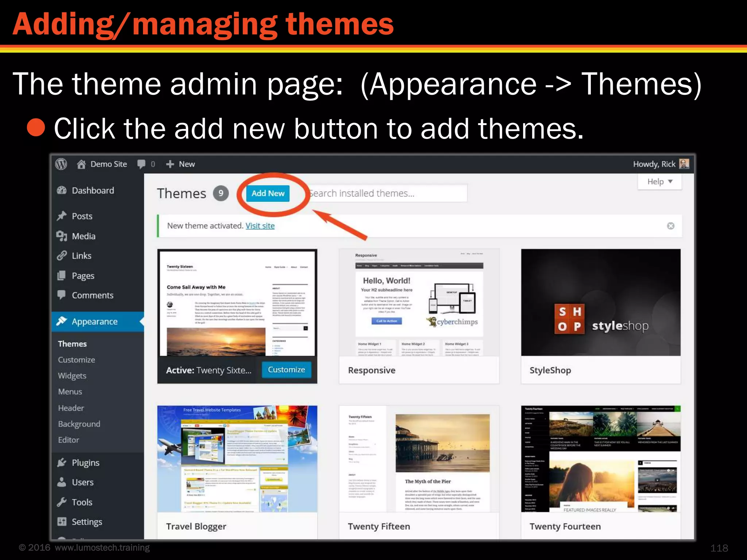This screenshot has height=560, width=747.
Task: Open the Widgets submenu item
Action: tap(72, 376)
